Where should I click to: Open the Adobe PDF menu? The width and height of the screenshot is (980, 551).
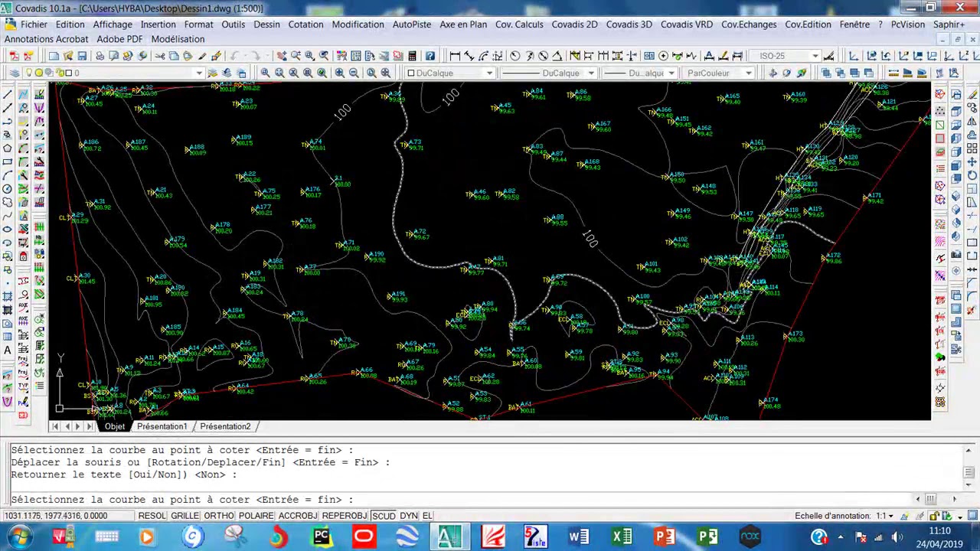119,39
